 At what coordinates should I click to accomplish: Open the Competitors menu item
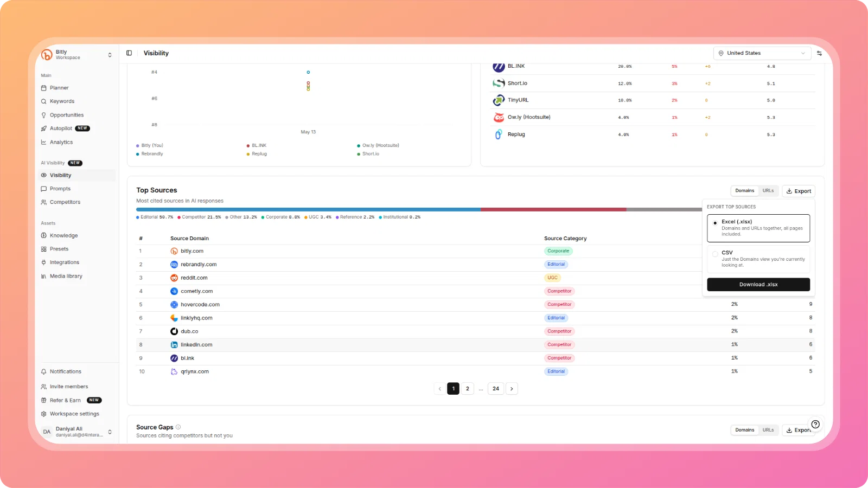77,202
